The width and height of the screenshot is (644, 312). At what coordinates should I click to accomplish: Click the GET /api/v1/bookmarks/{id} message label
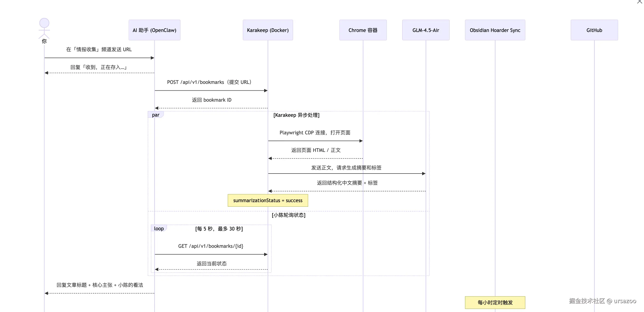(211, 246)
